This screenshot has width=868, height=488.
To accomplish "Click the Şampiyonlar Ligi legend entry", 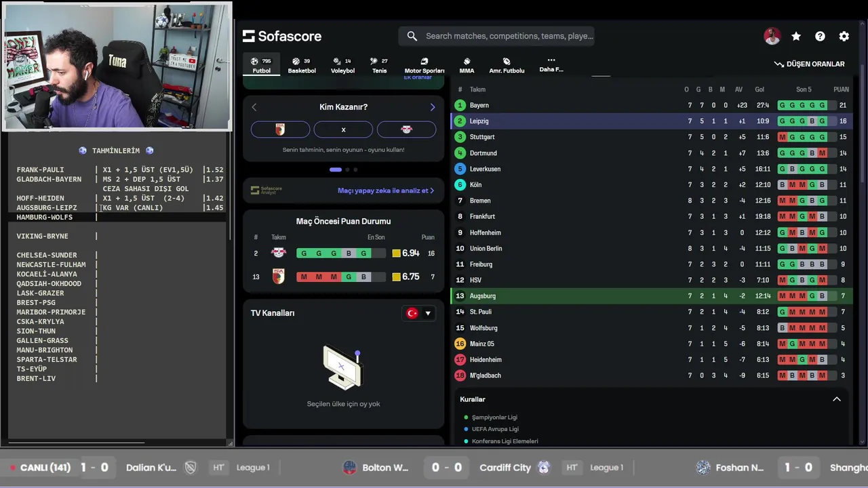I will (x=494, y=418).
